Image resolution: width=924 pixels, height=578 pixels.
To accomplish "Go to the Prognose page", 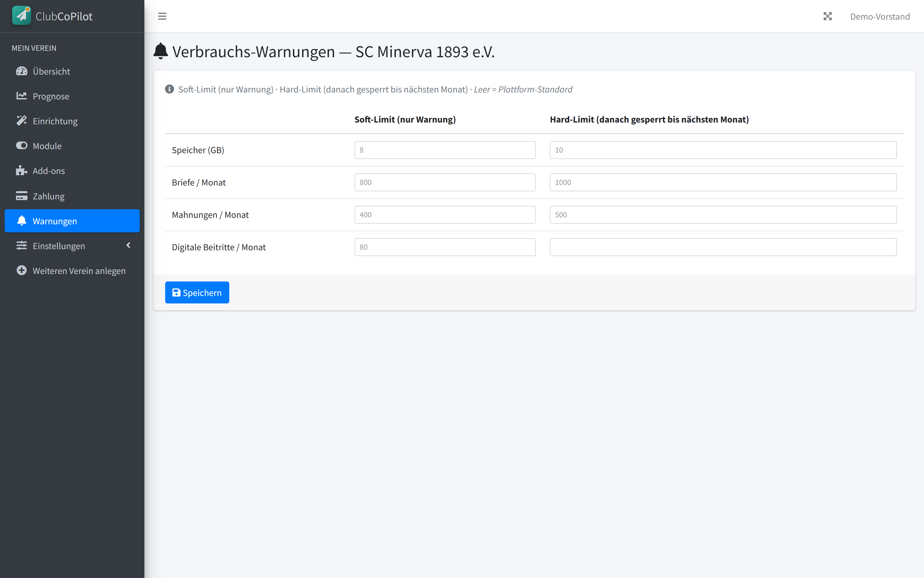I will [x=72, y=96].
